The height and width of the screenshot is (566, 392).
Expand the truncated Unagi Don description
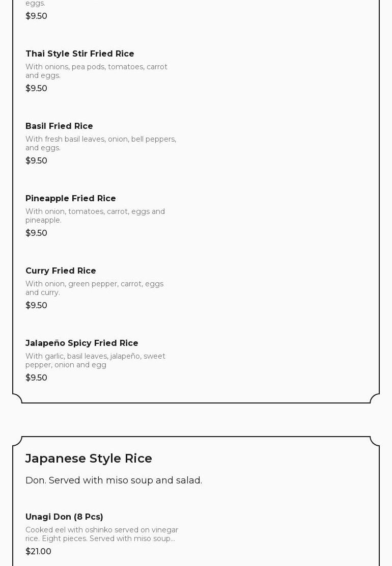tap(102, 534)
